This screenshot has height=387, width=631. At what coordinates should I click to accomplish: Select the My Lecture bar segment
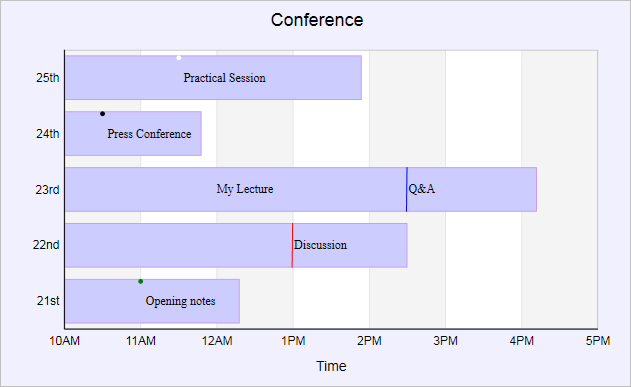click(x=236, y=189)
